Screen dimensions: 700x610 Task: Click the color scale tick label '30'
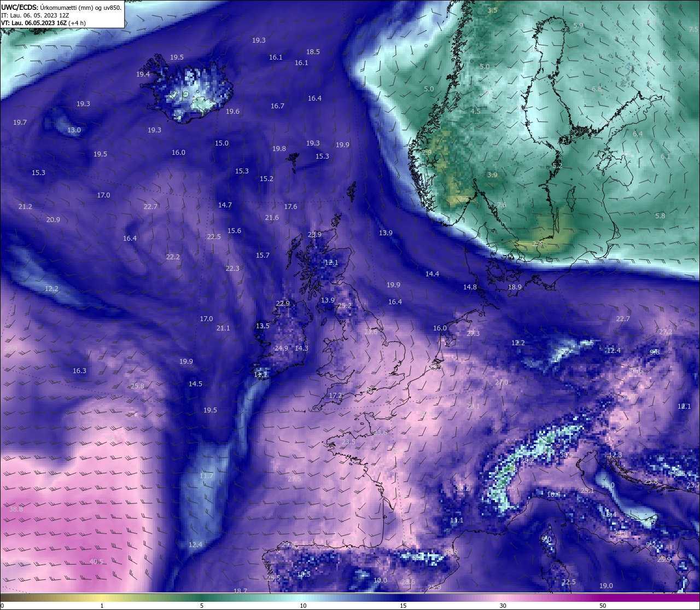503,606
